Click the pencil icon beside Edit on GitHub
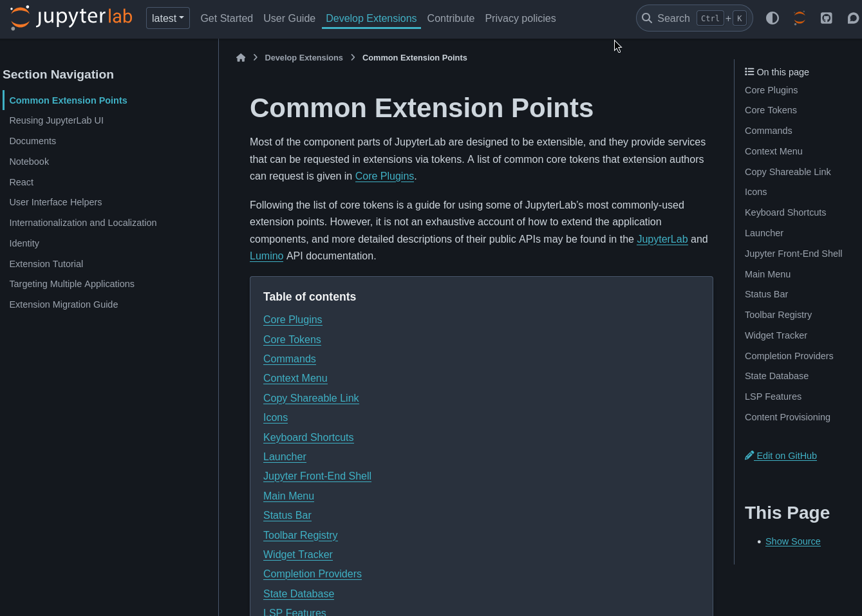 pyautogui.click(x=749, y=455)
